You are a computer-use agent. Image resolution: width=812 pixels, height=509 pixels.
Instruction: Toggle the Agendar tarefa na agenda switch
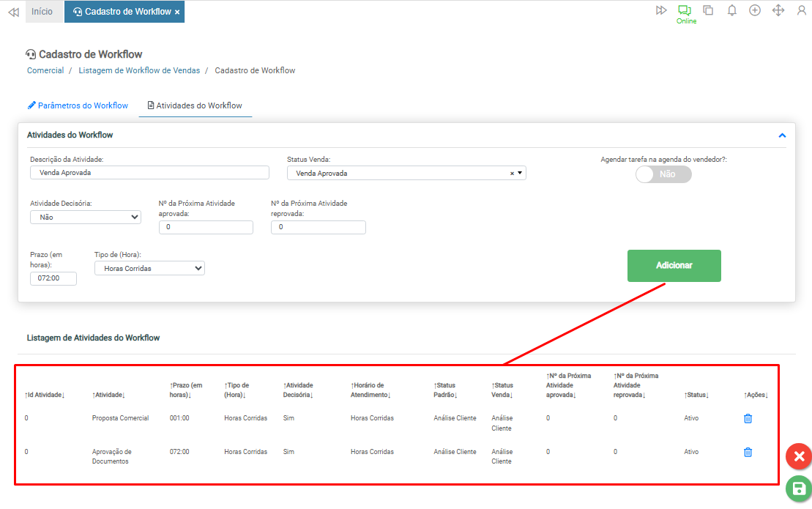click(663, 174)
